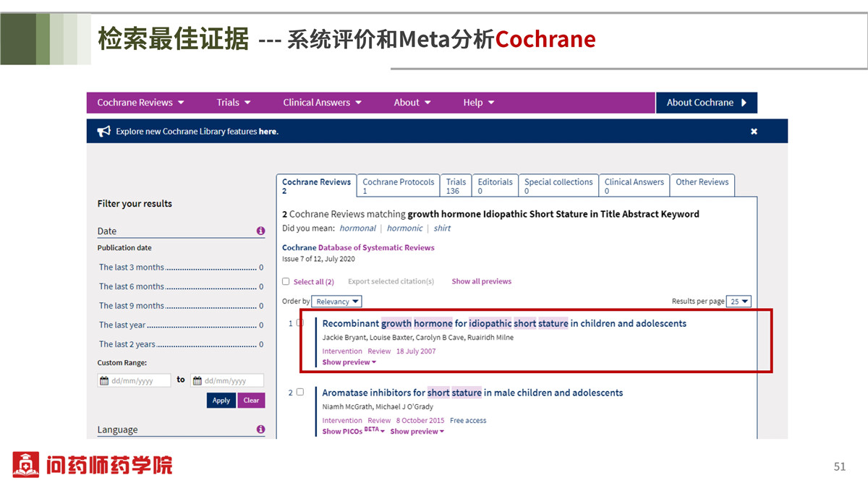Select the Clinical Answers results tab
The height and width of the screenshot is (488, 868).
click(634, 186)
